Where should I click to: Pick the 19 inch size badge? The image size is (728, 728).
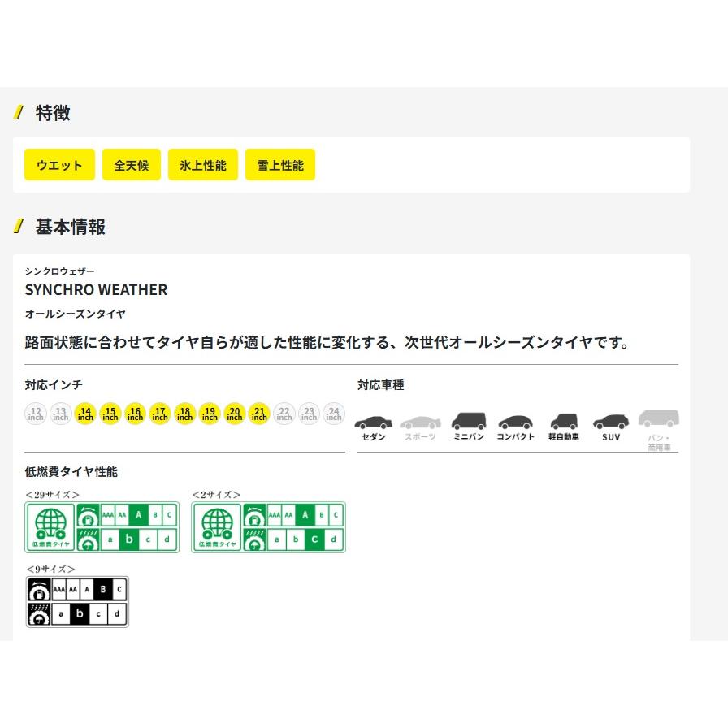coord(210,414)
